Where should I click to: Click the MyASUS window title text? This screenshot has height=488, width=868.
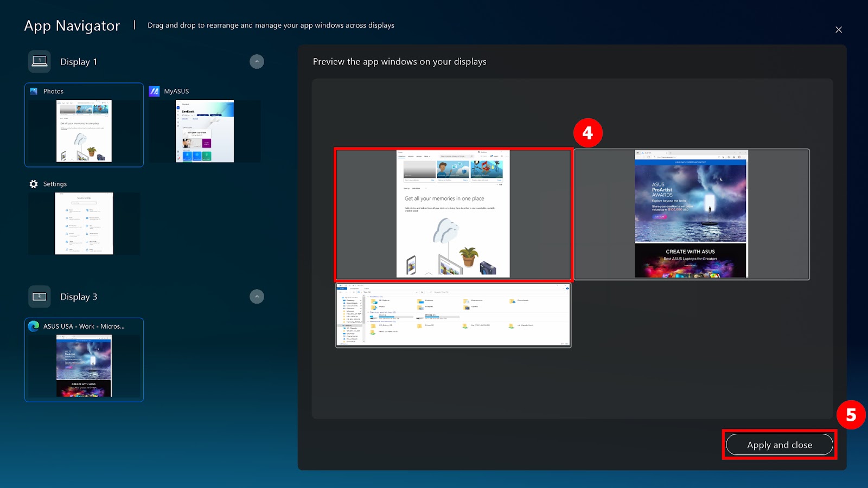coord(176,91)
